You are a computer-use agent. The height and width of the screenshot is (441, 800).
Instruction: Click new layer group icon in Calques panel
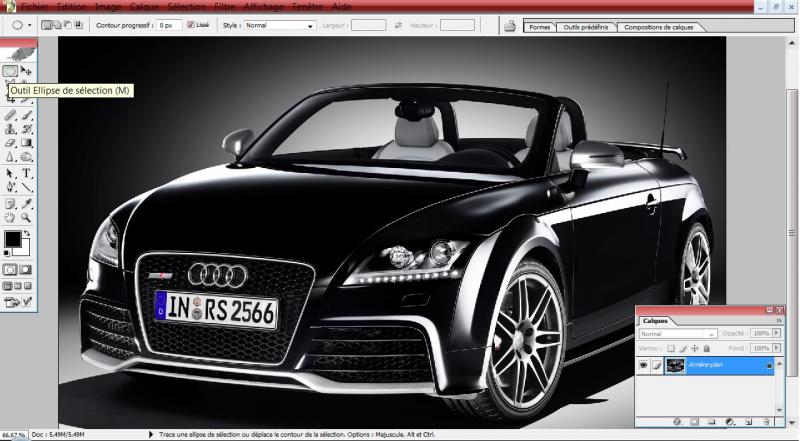(711, 422)
